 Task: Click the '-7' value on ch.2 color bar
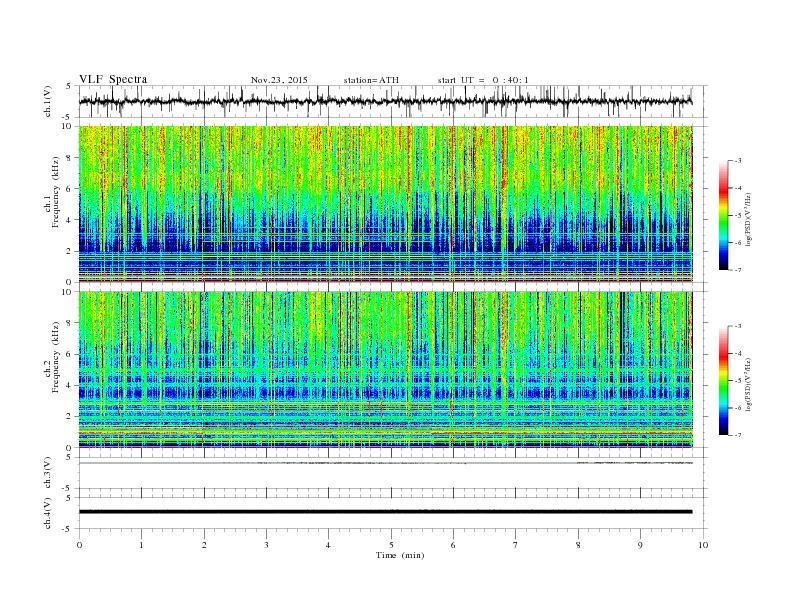click(x=737, y=435)
